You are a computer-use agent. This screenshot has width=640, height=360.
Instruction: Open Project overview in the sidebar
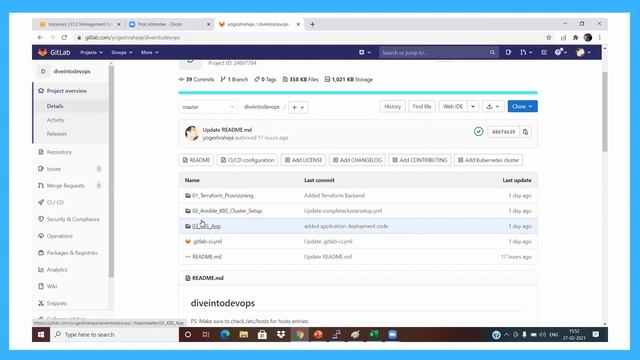[x=67, y=91]
